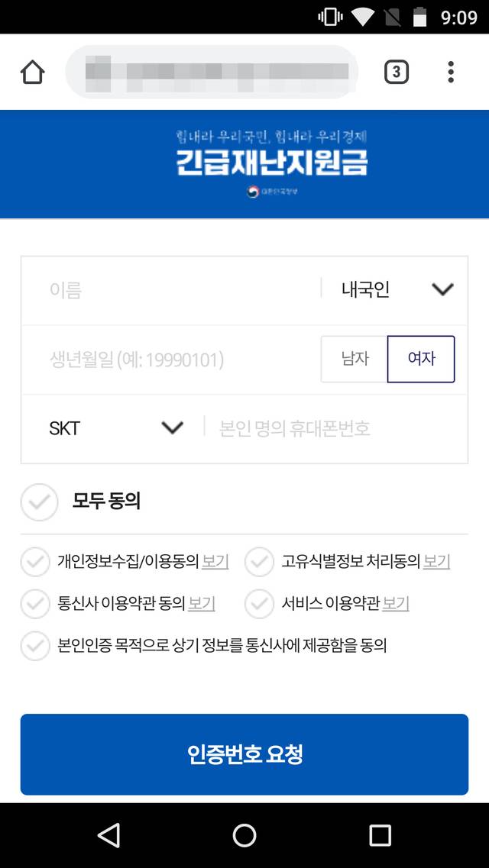Screen dimensions: 489x868
Task: Open the Chrome overflow menu
Action: pos(451,71)
